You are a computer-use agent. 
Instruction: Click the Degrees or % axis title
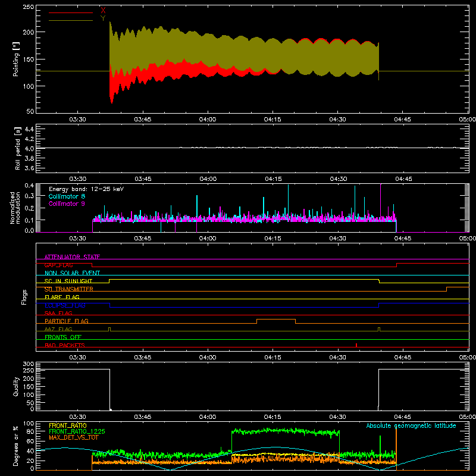tap(15, 446)
